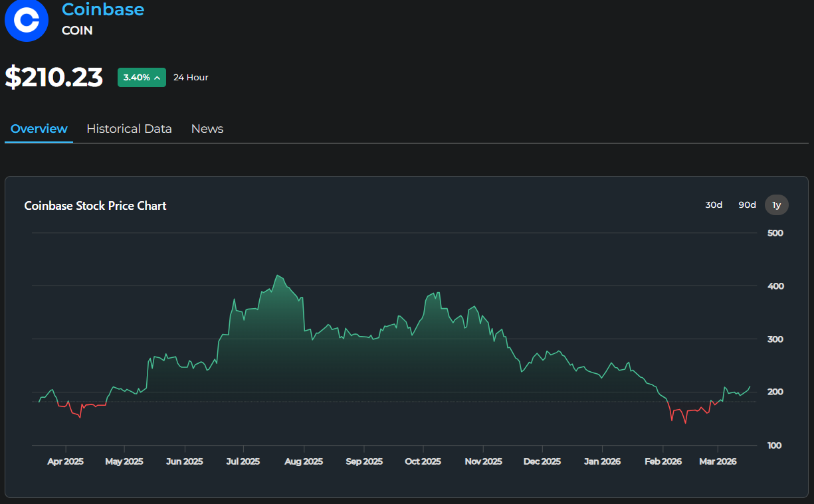The width and height of the screenshot is (814, 504).
Task: Click the Apr 2025 axis label
Action: click(x=65, y=462)
